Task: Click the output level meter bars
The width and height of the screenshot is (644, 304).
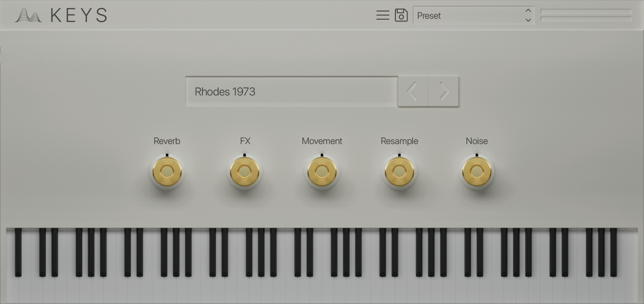Action: tap(586, 15)
